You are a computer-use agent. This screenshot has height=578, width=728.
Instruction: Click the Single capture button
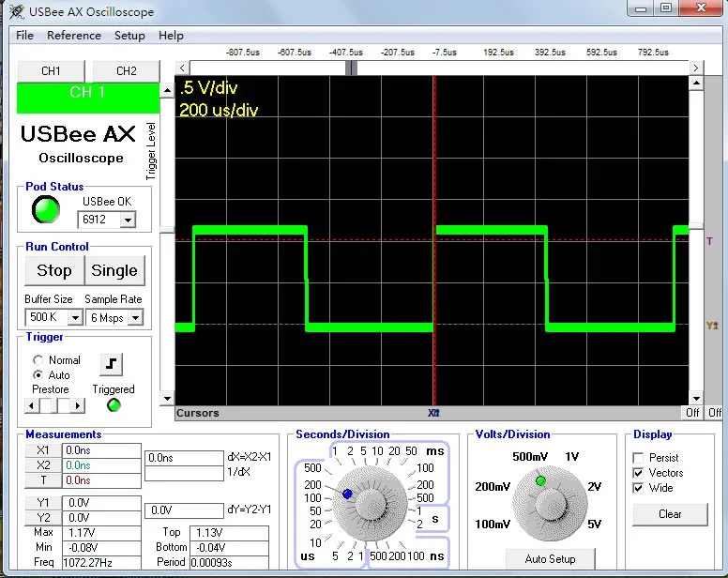[x=114, y=270]
